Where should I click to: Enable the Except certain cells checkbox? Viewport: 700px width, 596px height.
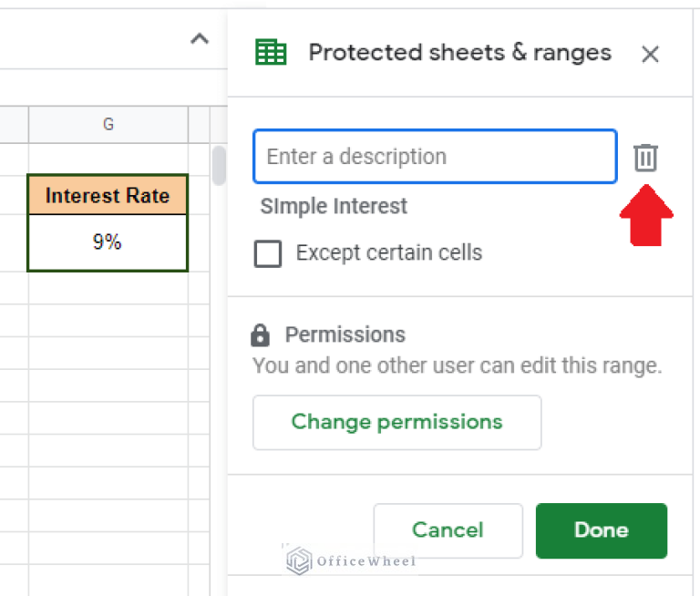(268, 253)
